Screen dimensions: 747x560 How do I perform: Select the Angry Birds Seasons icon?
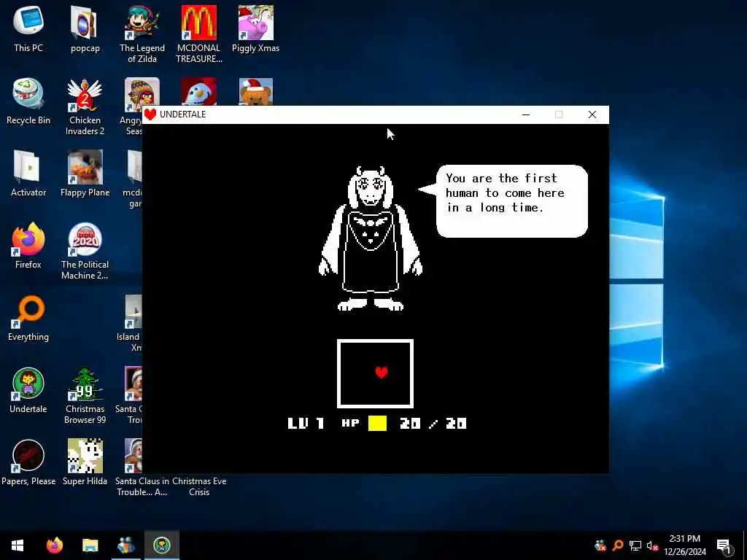142,91
